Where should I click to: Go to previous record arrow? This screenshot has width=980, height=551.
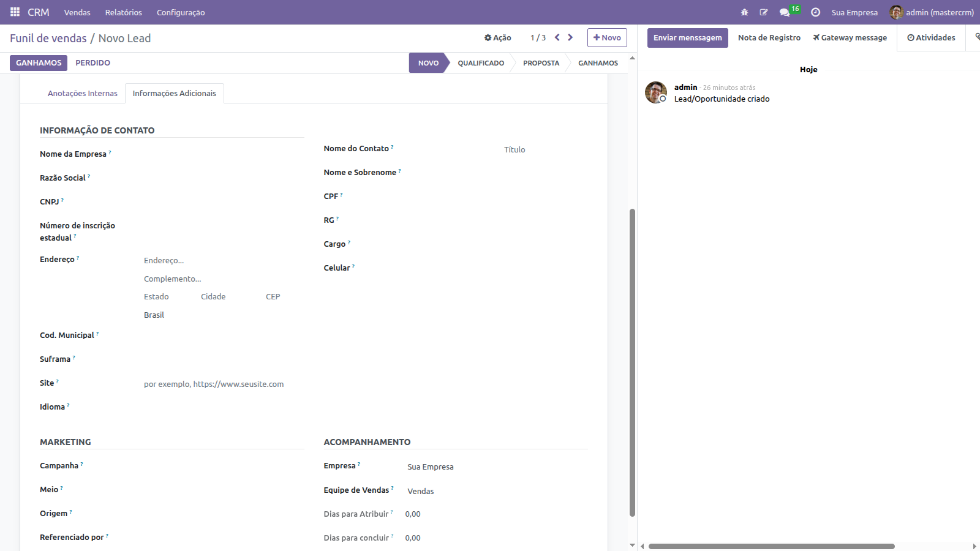[557, 37]
